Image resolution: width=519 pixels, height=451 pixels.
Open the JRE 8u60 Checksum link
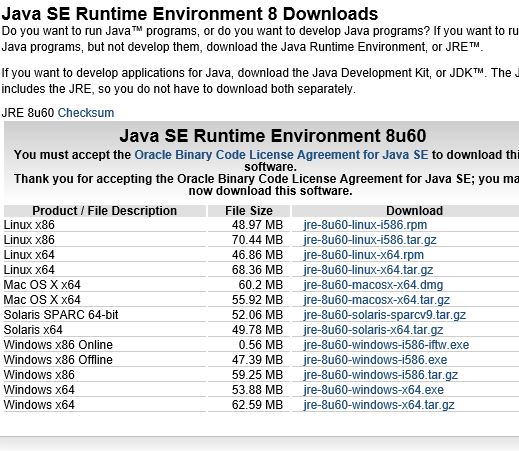[x=86, y=113]
